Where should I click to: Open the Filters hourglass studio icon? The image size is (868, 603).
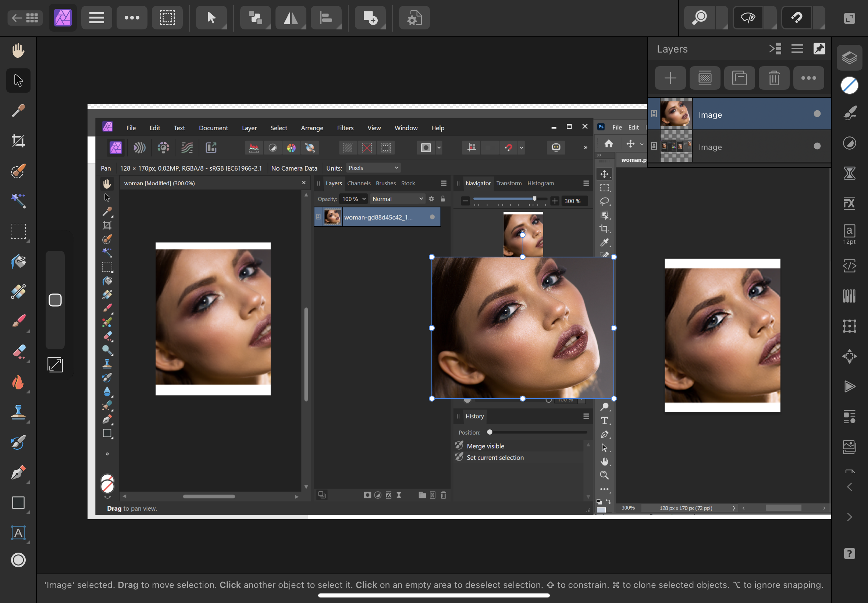click(850, 174)
